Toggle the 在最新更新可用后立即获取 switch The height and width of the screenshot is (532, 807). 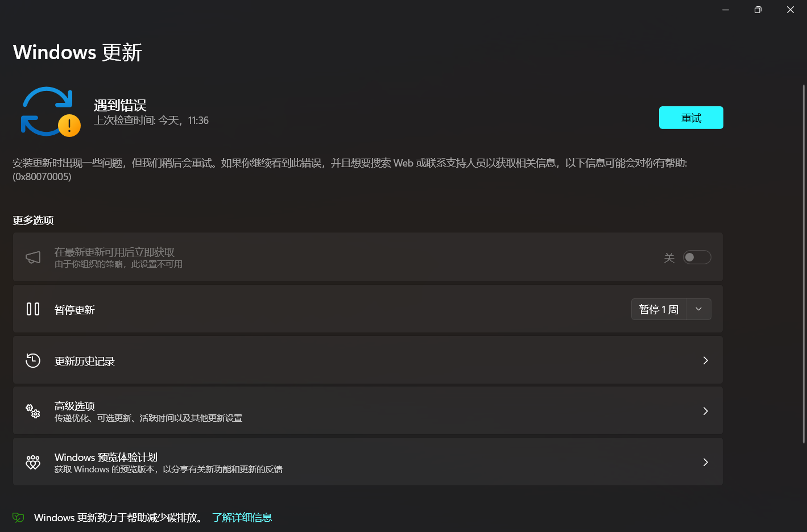(x=697, y=257)
